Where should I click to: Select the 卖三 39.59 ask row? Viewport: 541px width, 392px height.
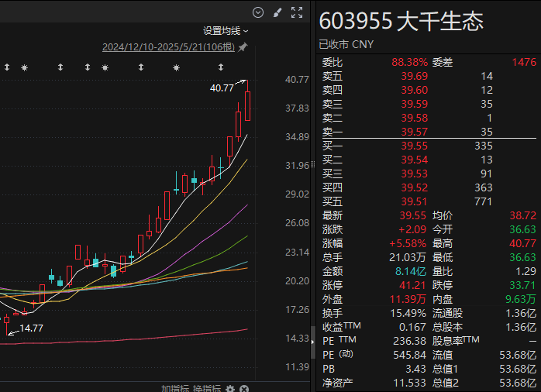[x=429, y=104]
